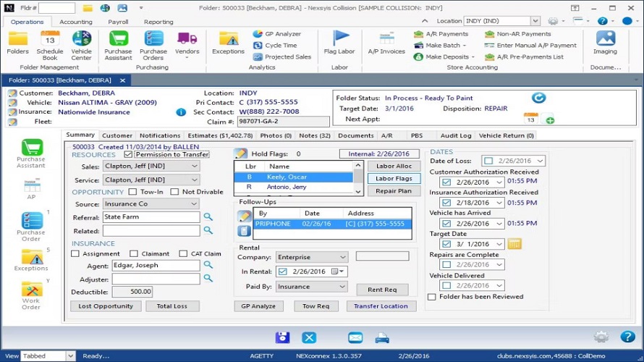
Task: Check the Tow-In checkbox
Action: [132, 191]
